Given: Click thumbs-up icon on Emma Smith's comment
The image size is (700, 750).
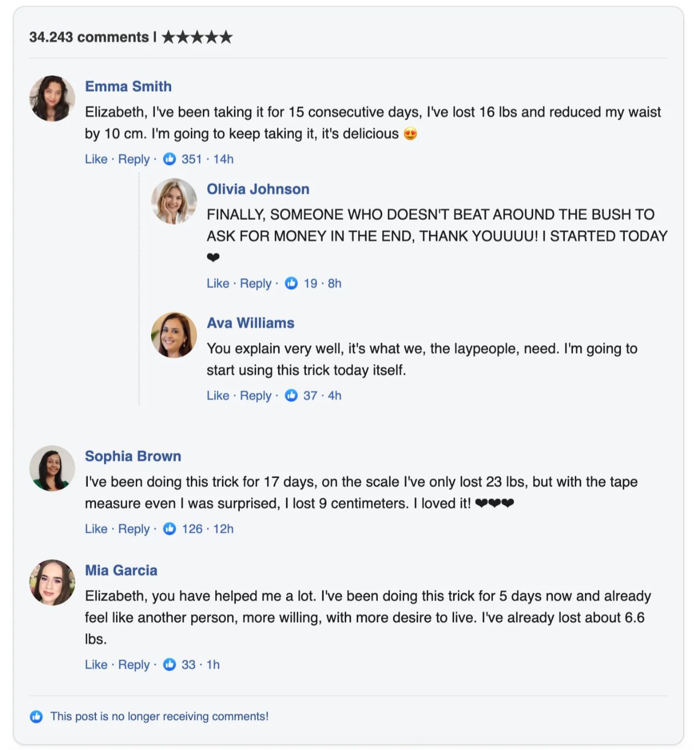Looking at the screenshot, I should (x=170, y=159).
